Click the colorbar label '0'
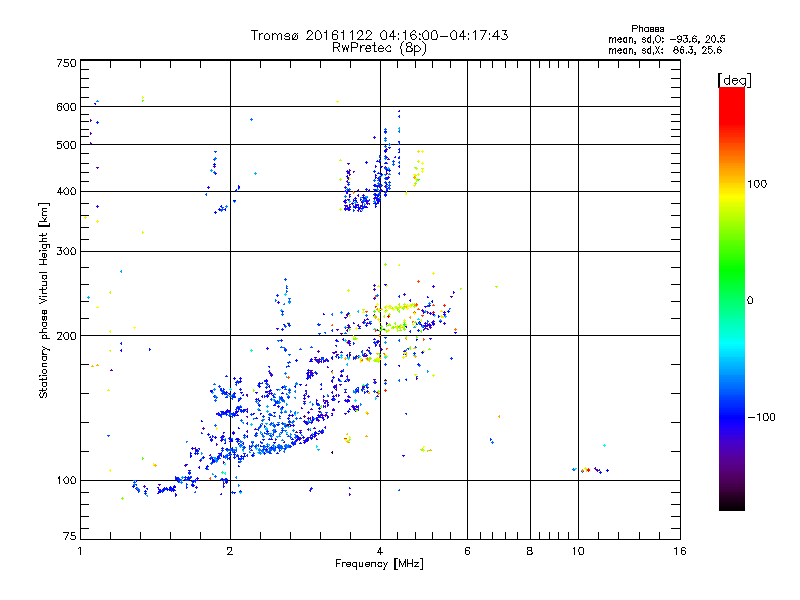The image size is (800, 600). tap(749, 301)
